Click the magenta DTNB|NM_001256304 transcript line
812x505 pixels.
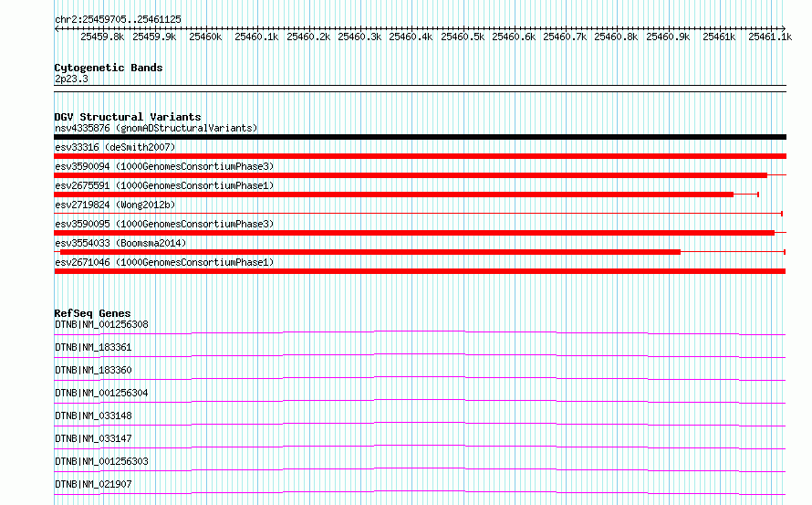click(x=420, y=401)
